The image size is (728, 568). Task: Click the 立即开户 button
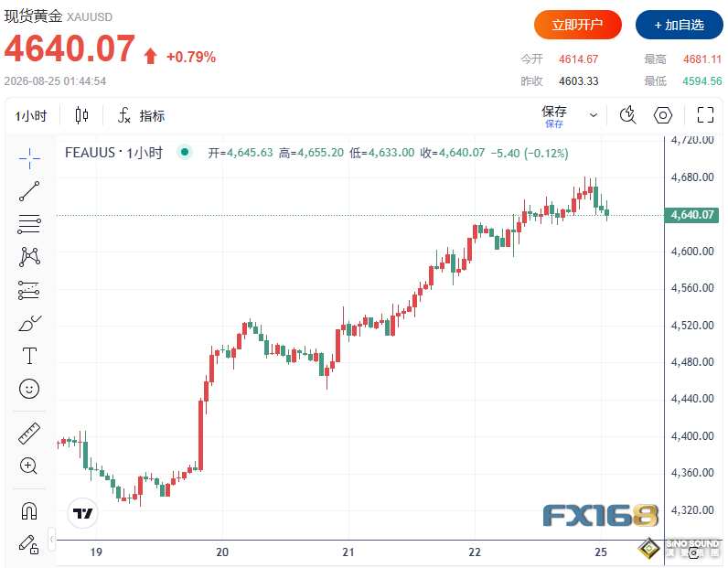point(578,25)
